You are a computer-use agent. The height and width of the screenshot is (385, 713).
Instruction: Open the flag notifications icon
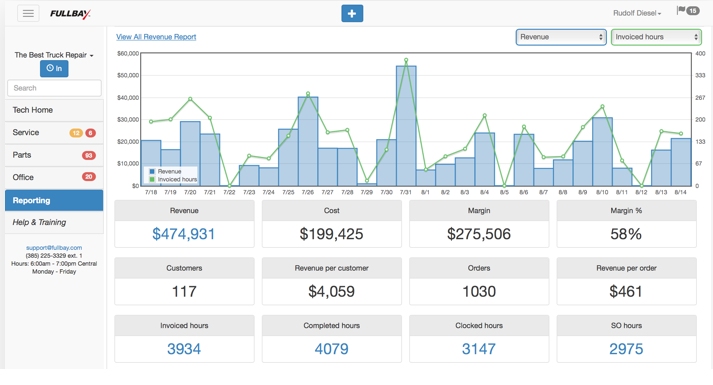pyautogui.click(x=688, y=10)
